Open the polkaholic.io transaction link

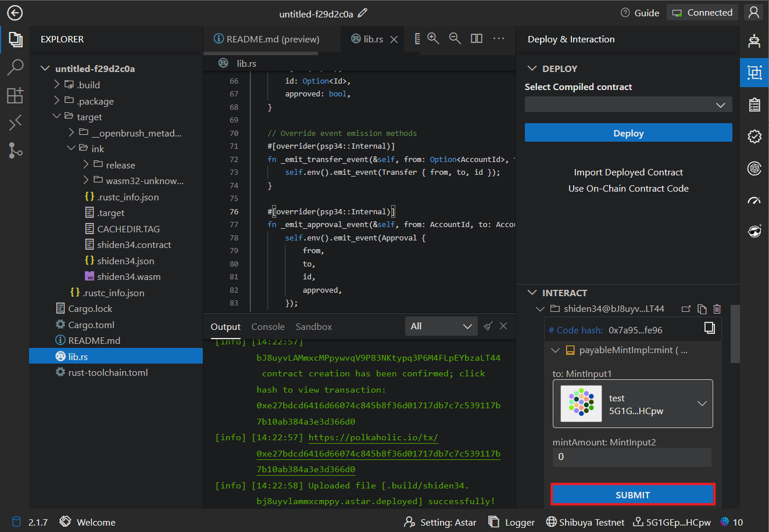click(x=373, y=437)
